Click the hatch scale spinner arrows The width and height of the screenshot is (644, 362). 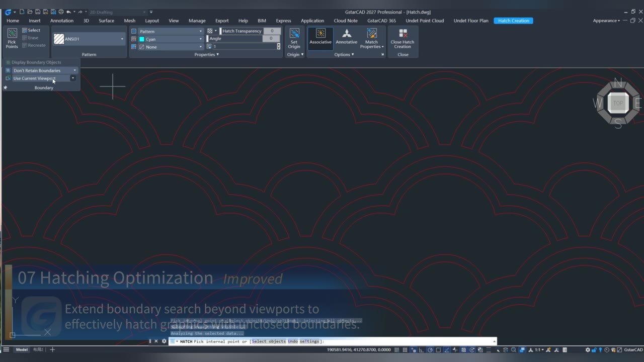click(279, 47)
